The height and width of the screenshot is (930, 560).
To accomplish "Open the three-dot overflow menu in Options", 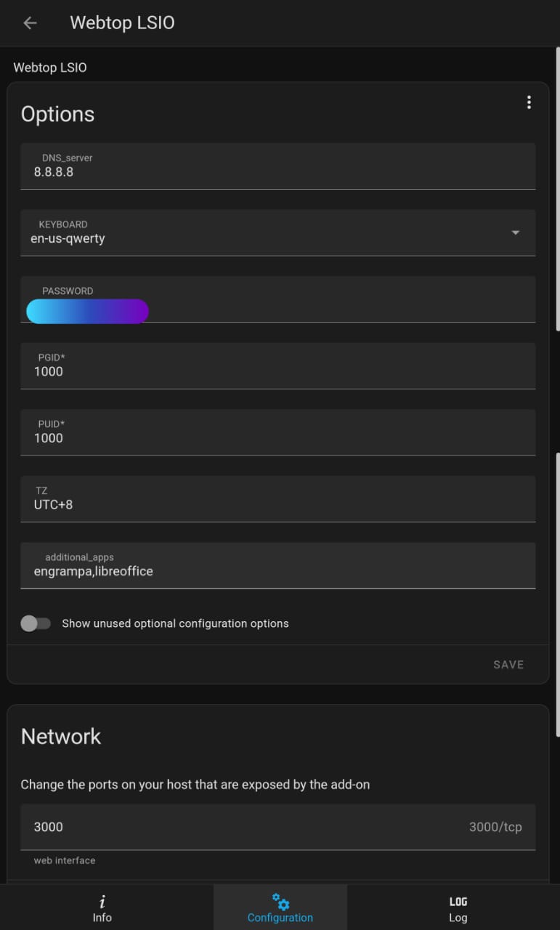I will 529,102.
